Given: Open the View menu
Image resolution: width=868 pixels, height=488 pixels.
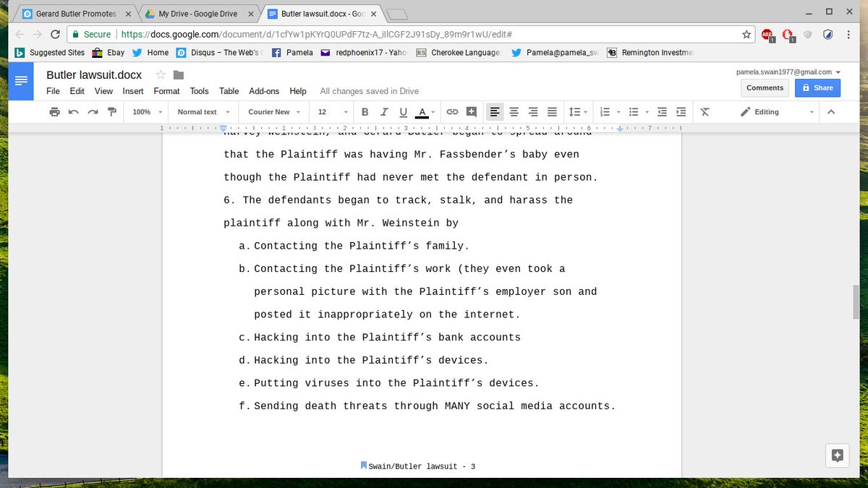Looking at the screenshot, I should 103,91.
